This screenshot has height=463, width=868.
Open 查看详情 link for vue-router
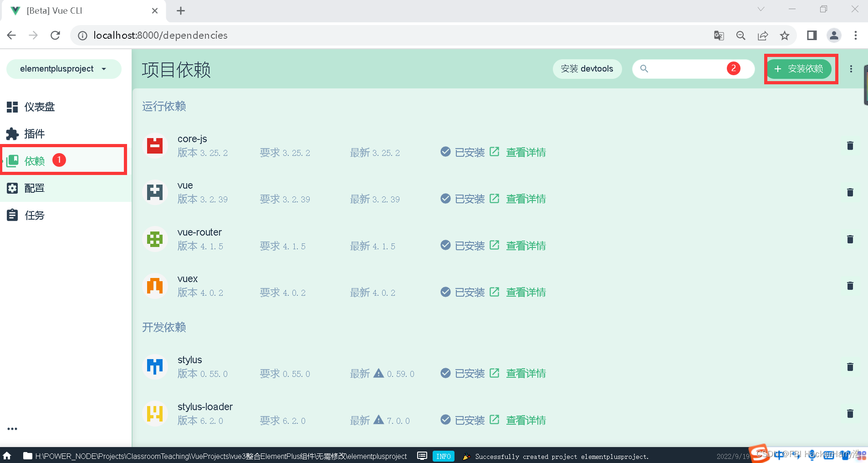click(526, 245)
